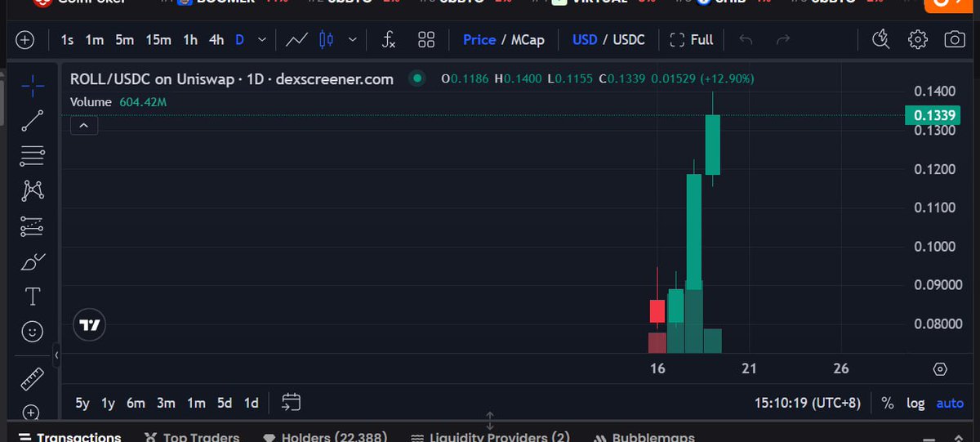Open chart settings gear
Screen dimensions: 980x442
pos(918,39)
